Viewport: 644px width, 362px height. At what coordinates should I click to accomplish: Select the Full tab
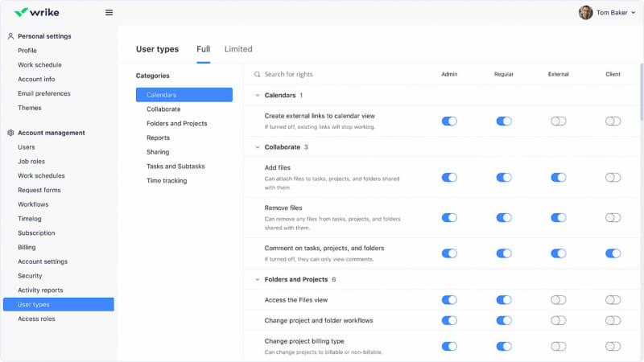(x=203, y=49)
